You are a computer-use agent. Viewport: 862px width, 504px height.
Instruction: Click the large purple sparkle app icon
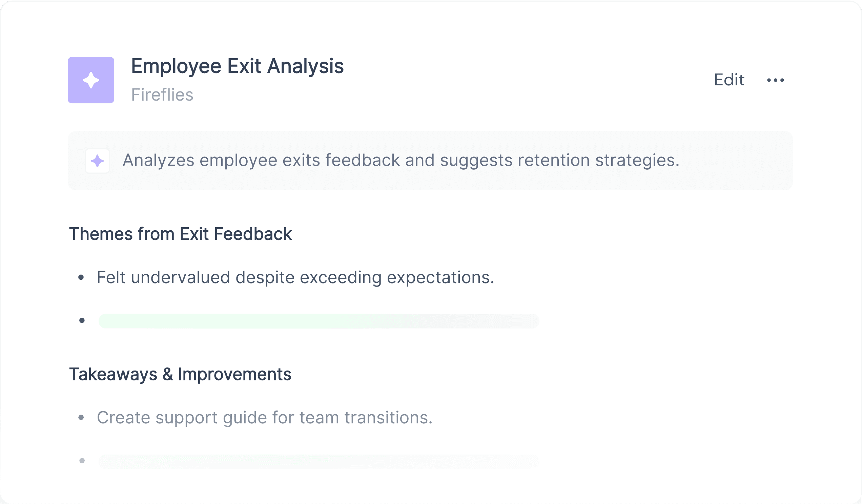coord(91,80)
